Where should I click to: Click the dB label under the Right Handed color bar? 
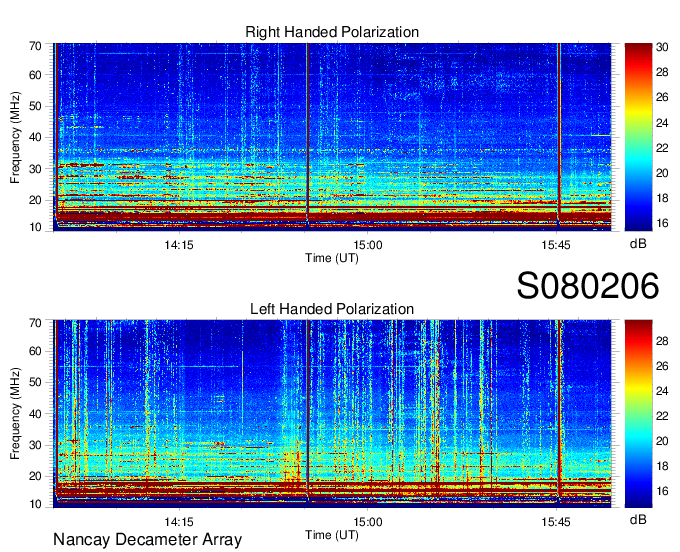tap(638, 244)
